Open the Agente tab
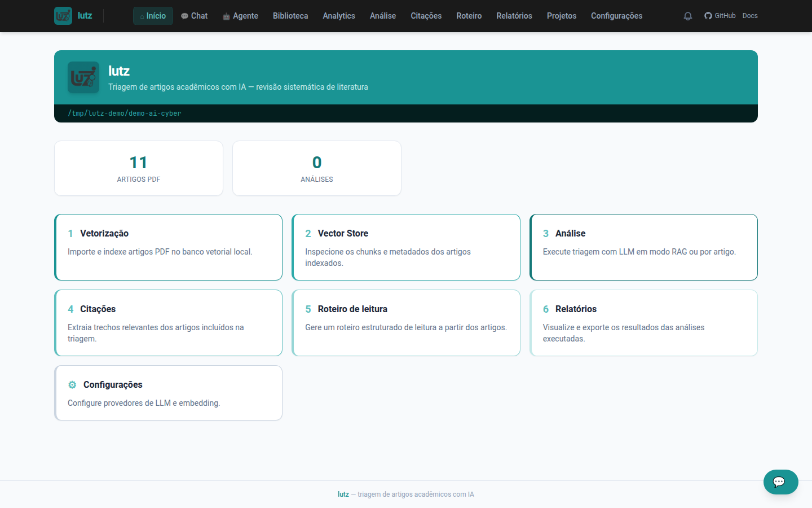 click(x=240, y=16)
